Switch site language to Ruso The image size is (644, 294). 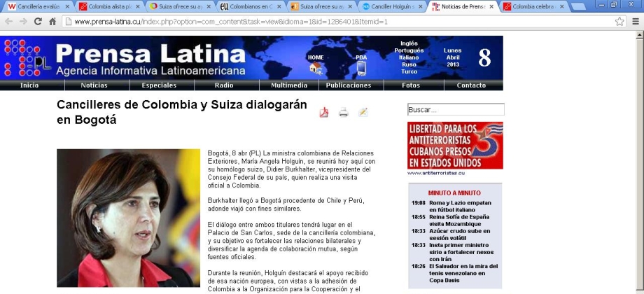point(409,64)
